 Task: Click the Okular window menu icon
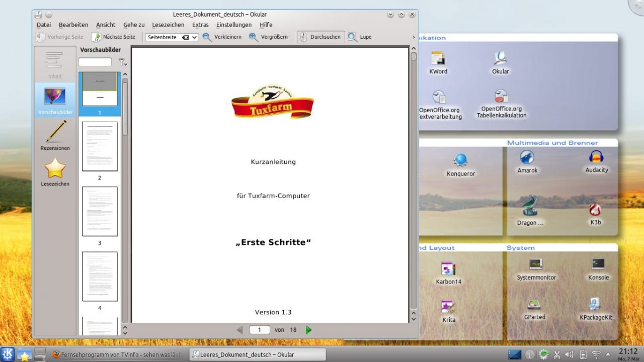(x=39, y=14)
